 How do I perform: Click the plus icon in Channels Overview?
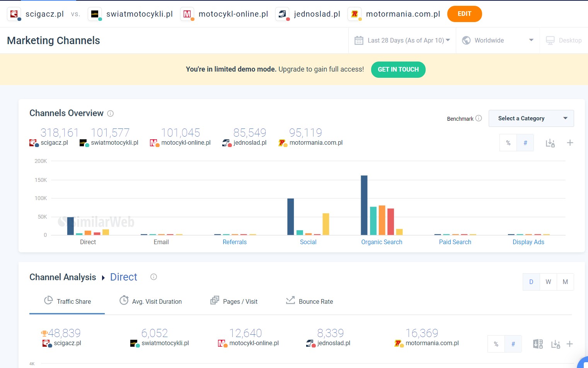click(570, 143)
